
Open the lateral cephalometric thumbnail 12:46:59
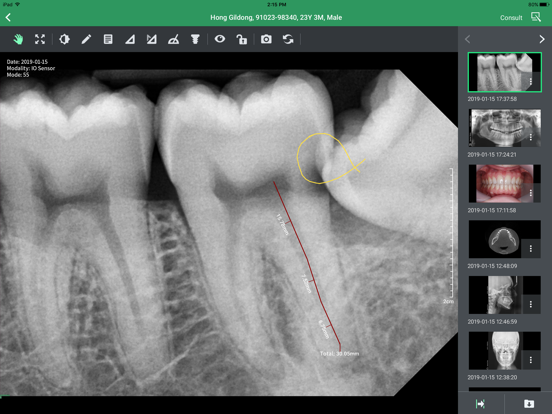tap(504, 295)
